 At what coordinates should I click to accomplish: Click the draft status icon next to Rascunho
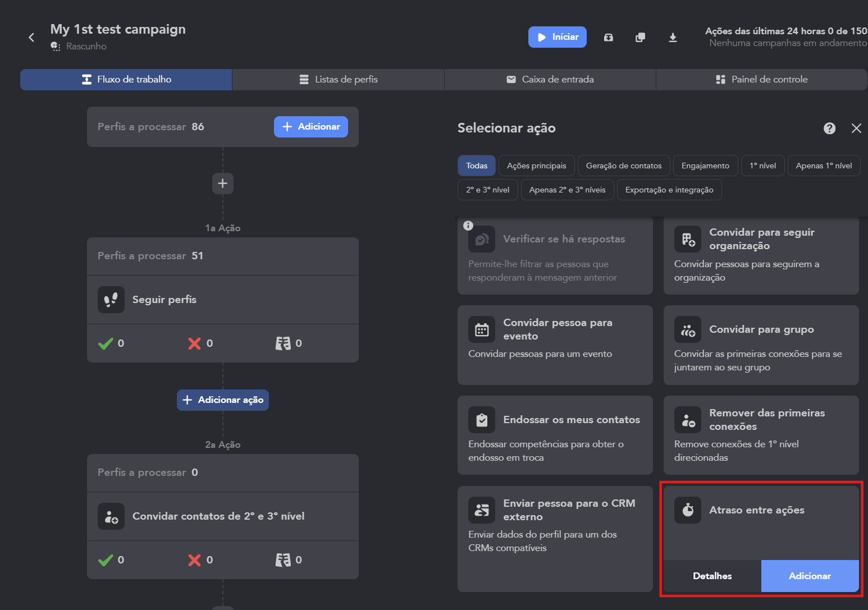click(56, 47)
